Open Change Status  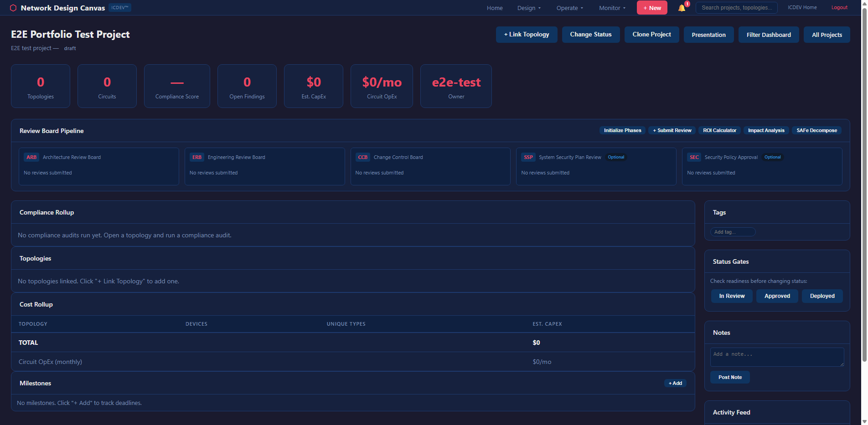coord(591,35)
